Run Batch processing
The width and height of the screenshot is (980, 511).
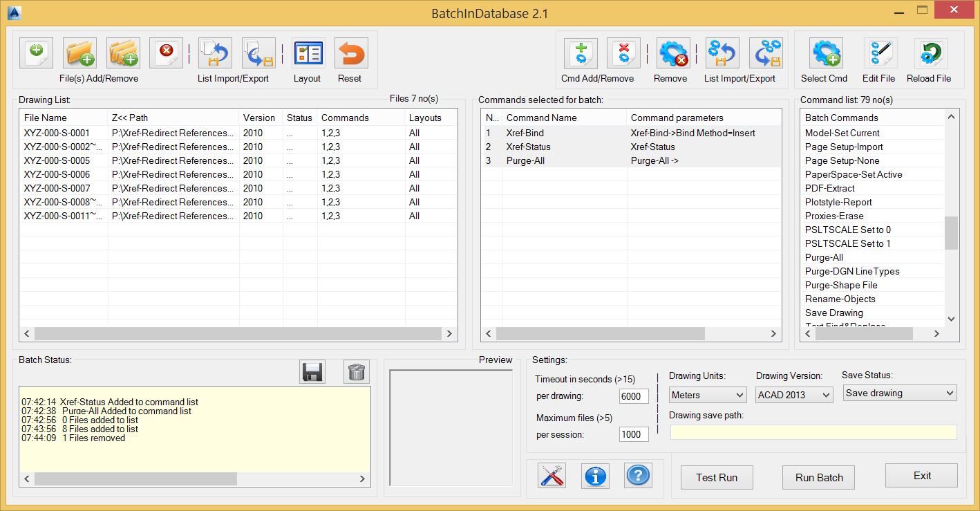click(818, 477)
